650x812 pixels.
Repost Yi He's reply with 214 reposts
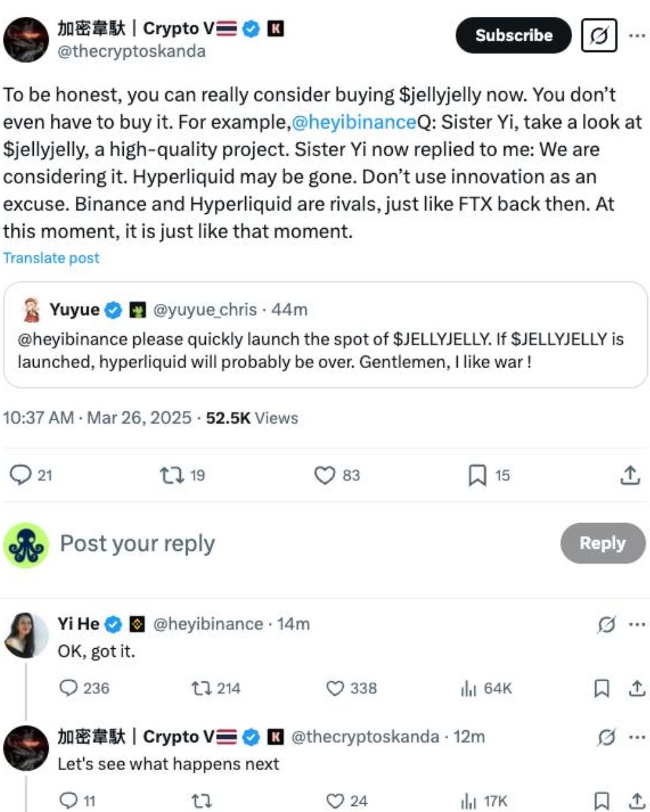pos(201,688)
